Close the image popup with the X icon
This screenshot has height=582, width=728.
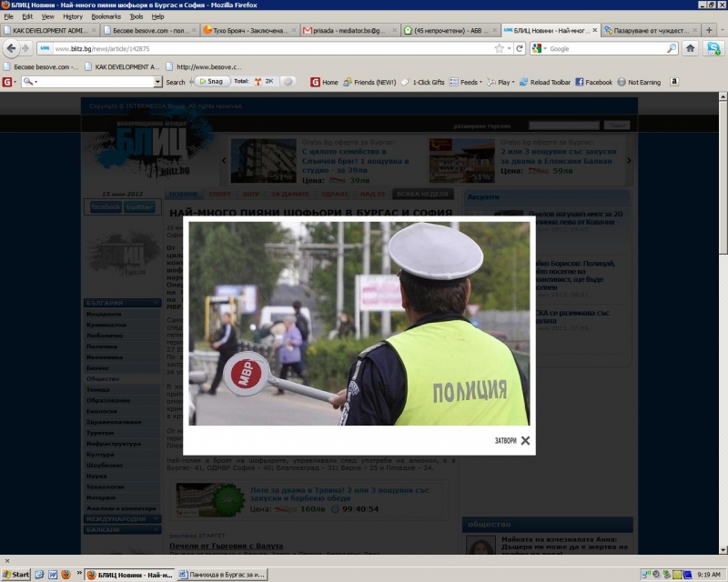(x=525, y=440)
